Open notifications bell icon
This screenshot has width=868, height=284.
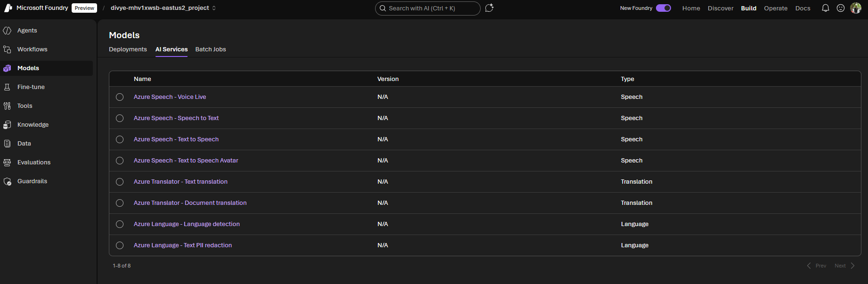826,8
